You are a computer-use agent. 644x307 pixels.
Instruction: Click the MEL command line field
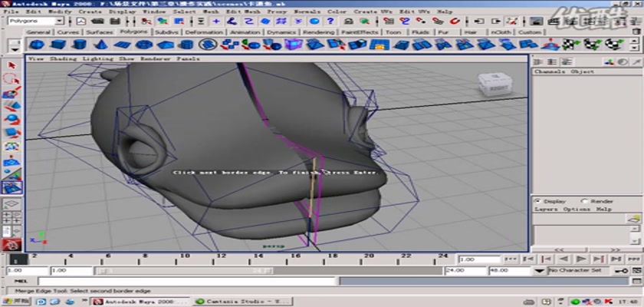(186, 281)
